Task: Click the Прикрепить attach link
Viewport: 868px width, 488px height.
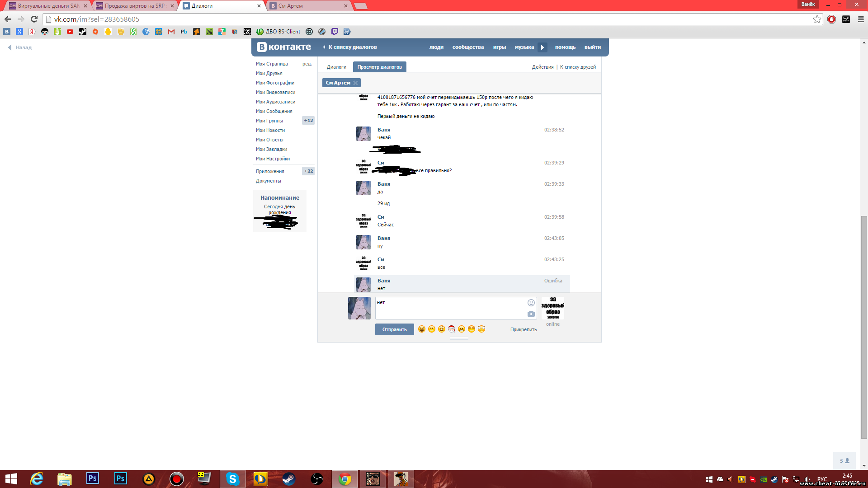Action: [524, 329]
